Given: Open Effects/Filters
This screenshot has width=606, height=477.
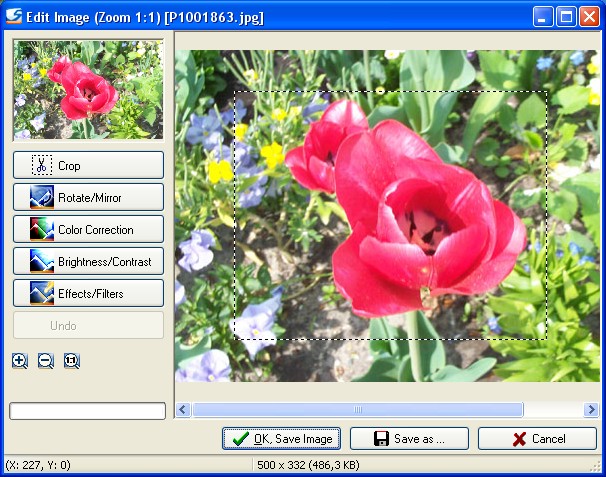Looking at the screenshot, I should point(89,293).
